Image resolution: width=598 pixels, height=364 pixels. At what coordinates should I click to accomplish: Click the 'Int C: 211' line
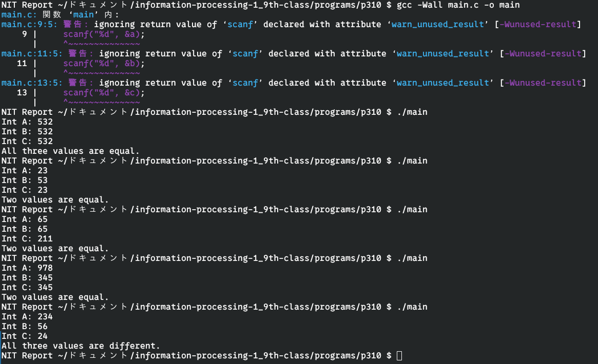coord(27,238)
